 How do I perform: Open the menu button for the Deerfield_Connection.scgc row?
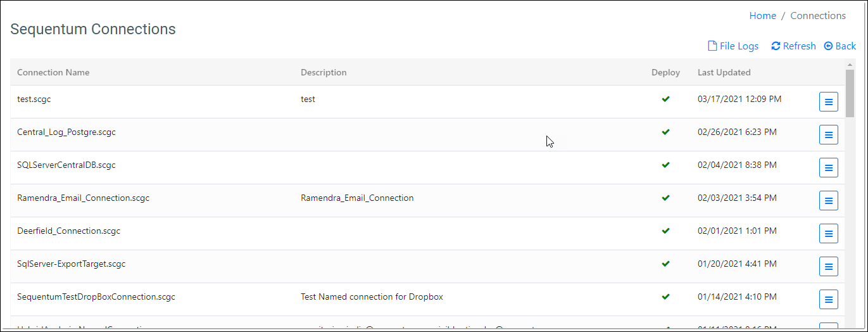point(828,233)
